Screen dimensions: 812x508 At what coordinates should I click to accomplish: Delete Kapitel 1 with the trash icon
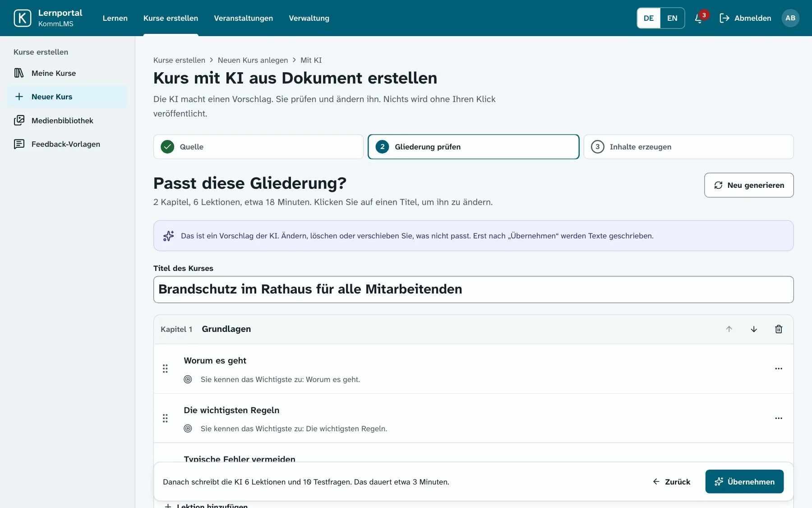coord(779,329)
